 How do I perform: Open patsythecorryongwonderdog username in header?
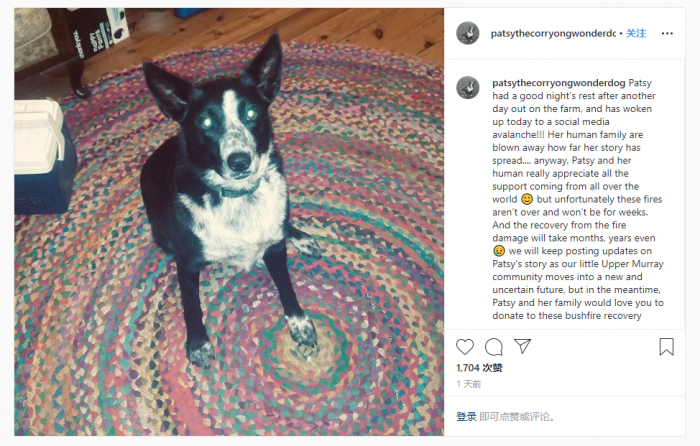click(553, 33)
